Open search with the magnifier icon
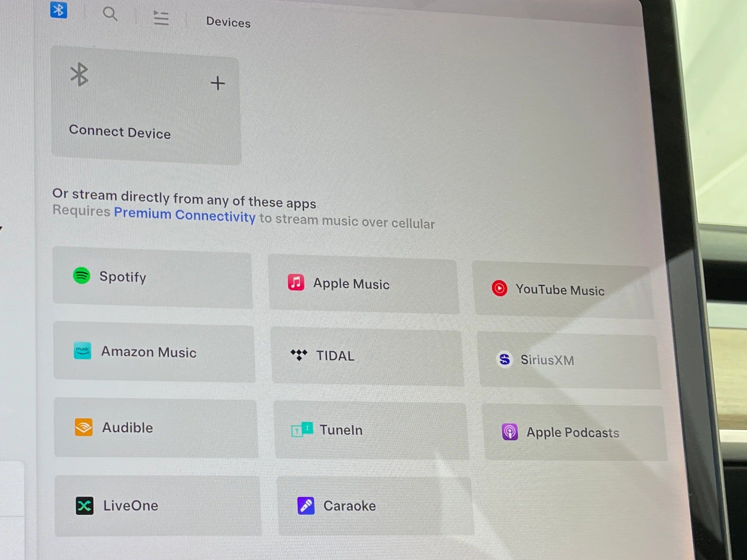This screenshot has height=560, width=747. point(110,14)
